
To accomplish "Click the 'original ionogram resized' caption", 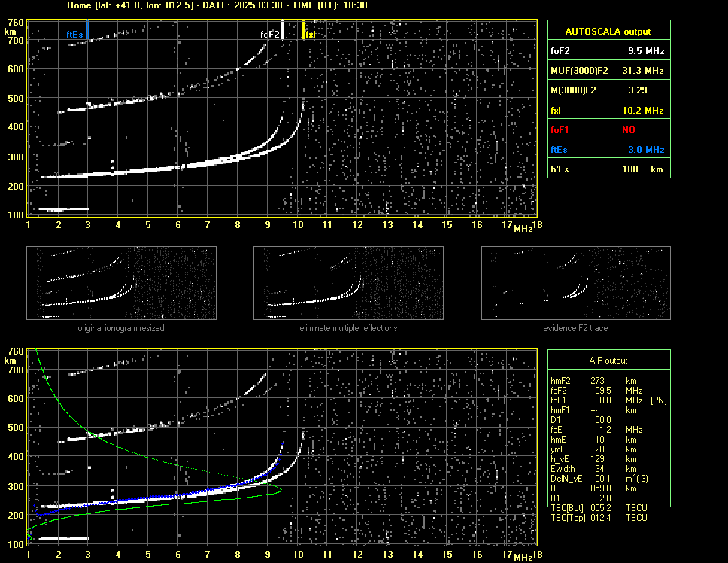I will pos(121,328).
